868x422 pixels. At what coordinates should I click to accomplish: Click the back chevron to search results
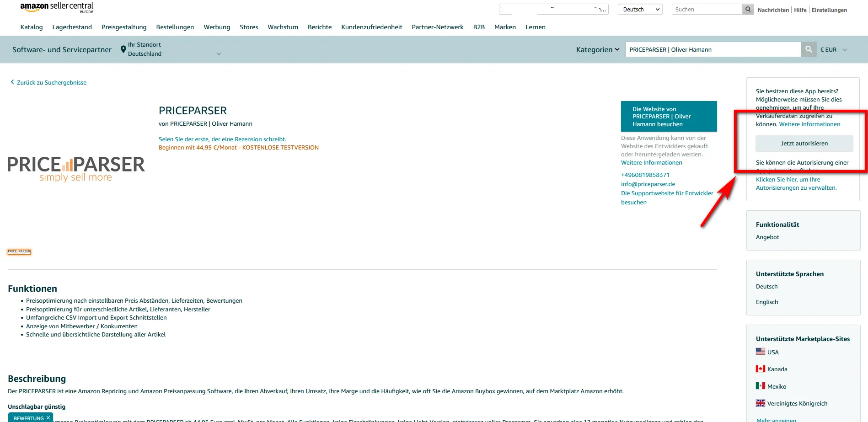[12, 82]
